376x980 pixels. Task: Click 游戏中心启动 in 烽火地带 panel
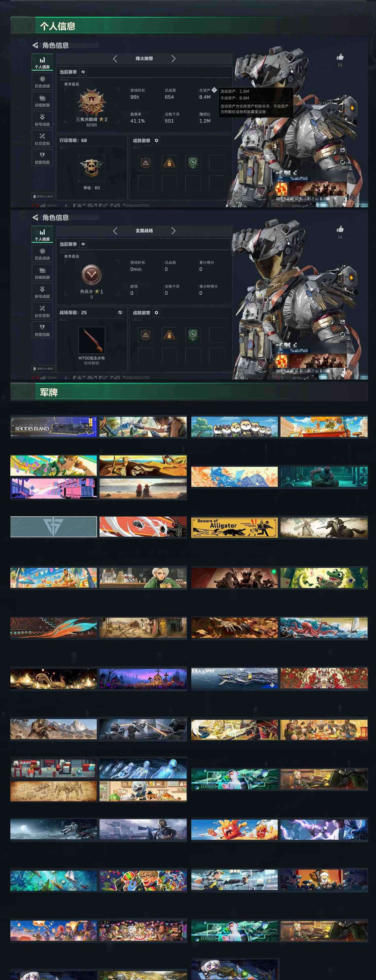click(43, 196)
